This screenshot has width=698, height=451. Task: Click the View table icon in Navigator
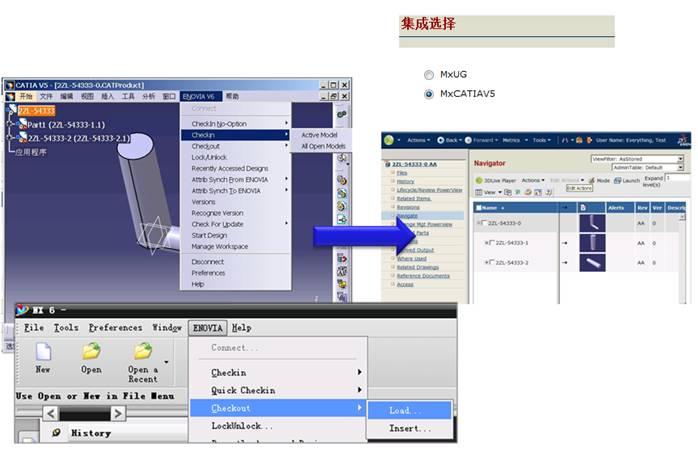tap(479, 192)
